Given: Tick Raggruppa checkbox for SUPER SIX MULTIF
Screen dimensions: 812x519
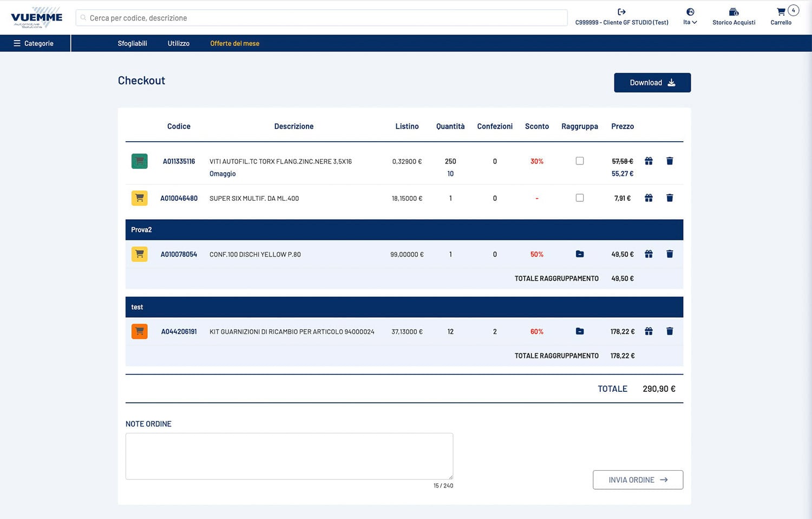Looking at the screenshot, I should [580, 198].
